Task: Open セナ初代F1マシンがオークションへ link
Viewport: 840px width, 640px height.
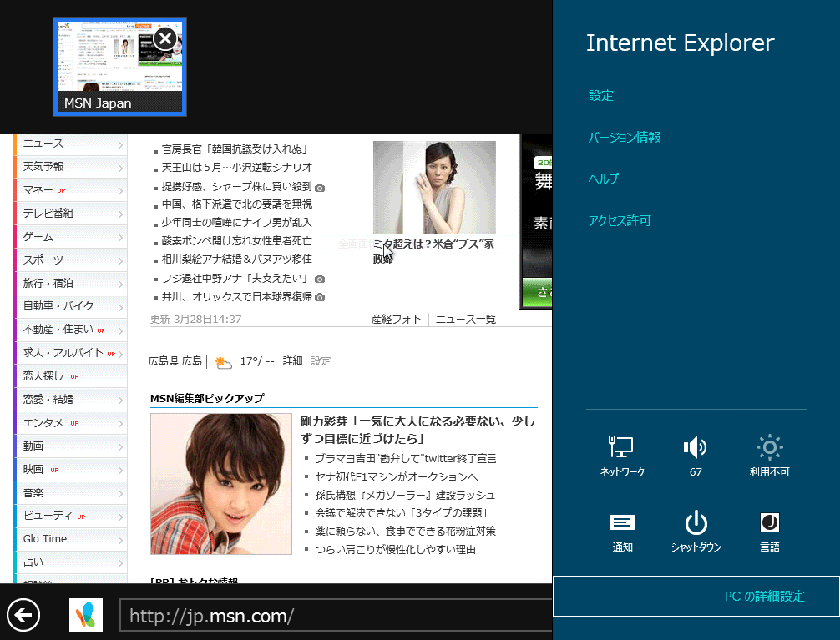Action: (x=397, y=476)
